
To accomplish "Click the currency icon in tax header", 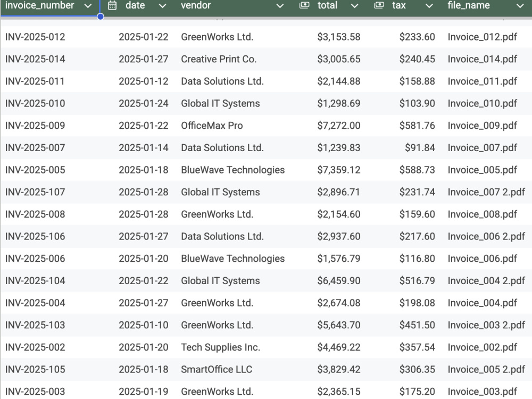I will click(x=379, y=5).
